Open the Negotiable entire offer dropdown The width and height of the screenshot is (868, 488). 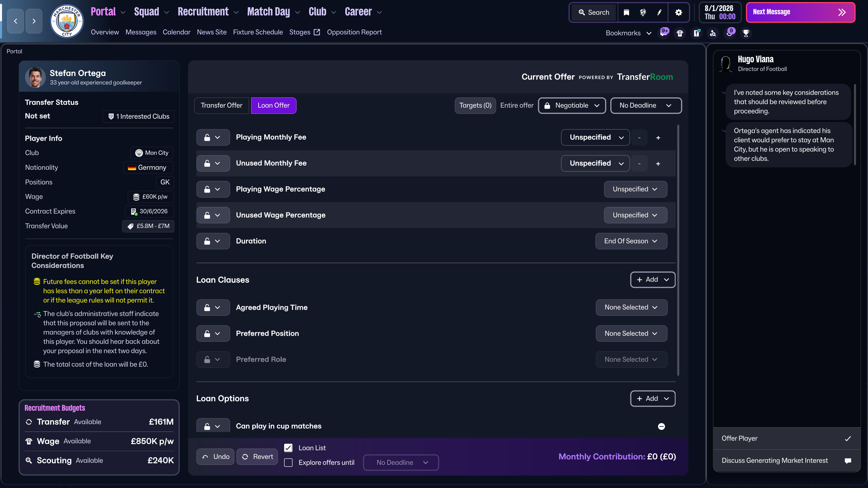572,106
